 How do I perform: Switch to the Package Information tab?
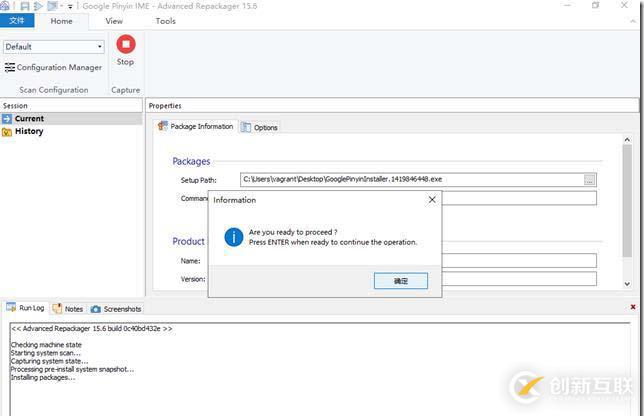tap(196, 126)
